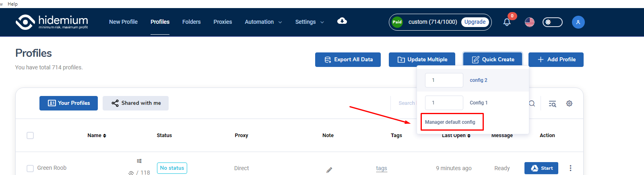Click the config 2 quantity input field

point(444,80)
